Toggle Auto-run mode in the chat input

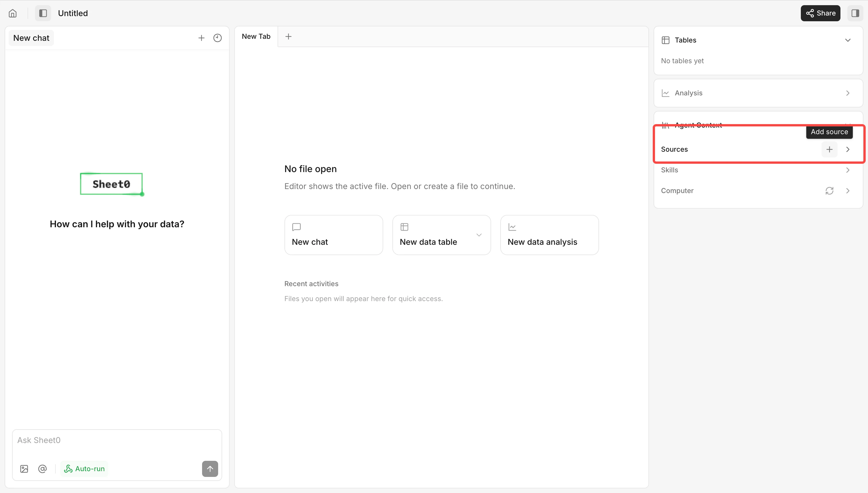pos(84,469)
